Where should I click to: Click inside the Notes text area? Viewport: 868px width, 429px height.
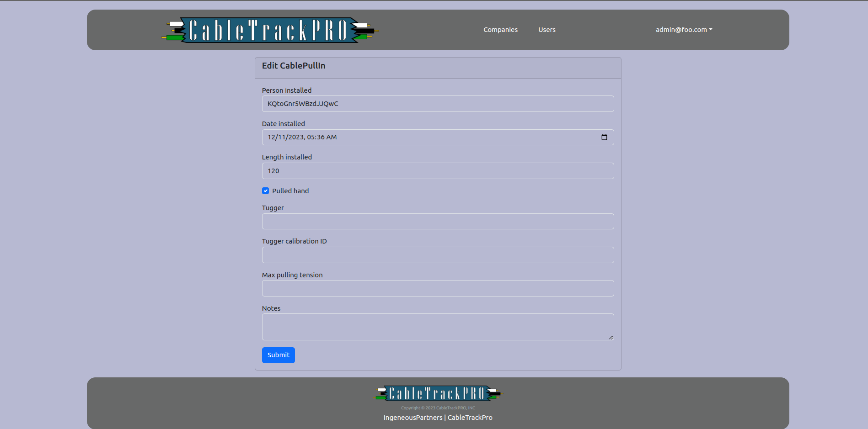coord(438,327)
